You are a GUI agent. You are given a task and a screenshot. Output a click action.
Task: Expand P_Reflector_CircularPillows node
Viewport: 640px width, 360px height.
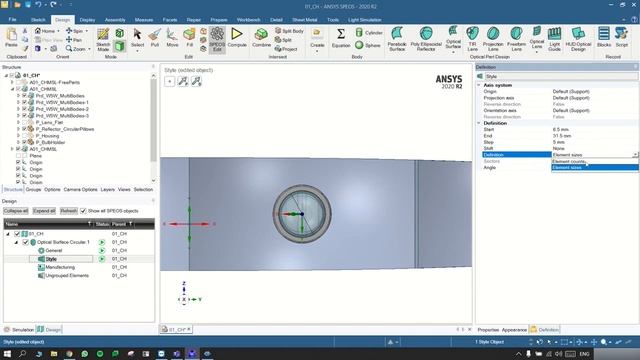(x=18, y=129)
